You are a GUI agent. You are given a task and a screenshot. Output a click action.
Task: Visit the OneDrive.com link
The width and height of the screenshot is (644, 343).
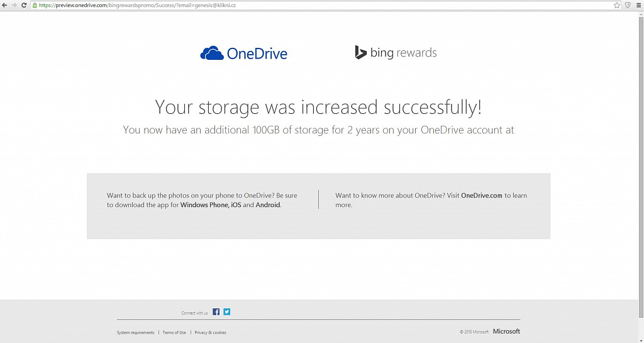pos(482,196)
